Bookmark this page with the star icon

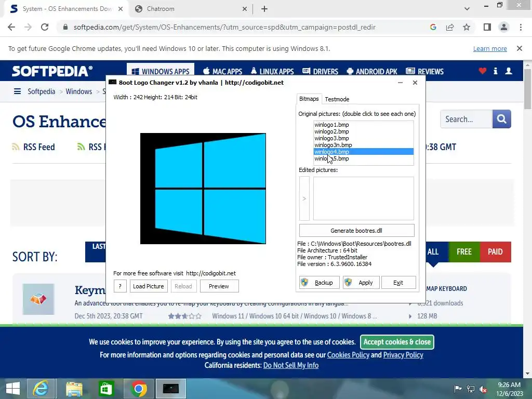pos(467,27)
